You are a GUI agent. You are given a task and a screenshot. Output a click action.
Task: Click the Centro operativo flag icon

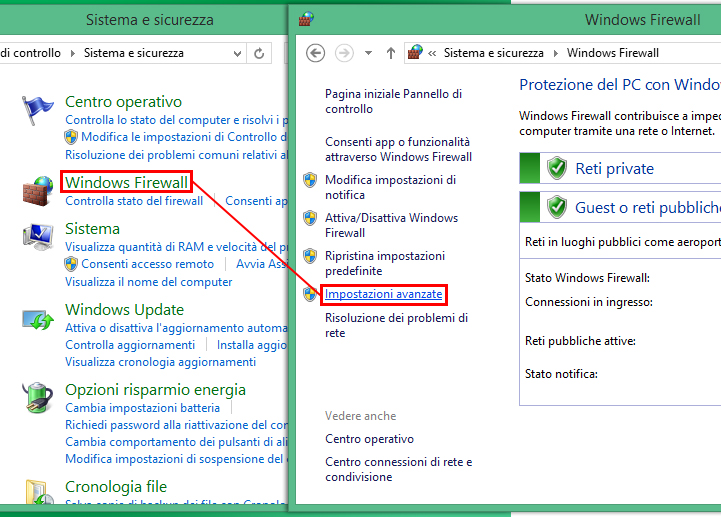pyautogui.click(x=37, y=109)
